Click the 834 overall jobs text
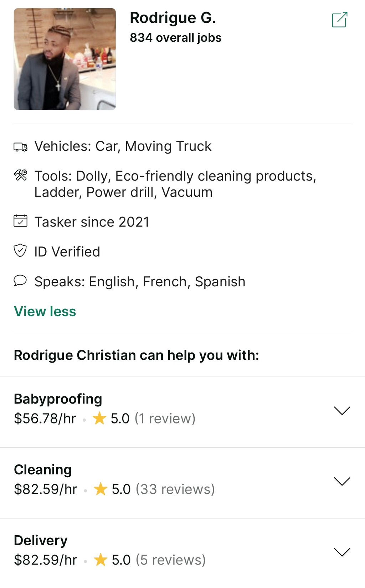This screenshot has height=588, width=365. coord(176,37)
